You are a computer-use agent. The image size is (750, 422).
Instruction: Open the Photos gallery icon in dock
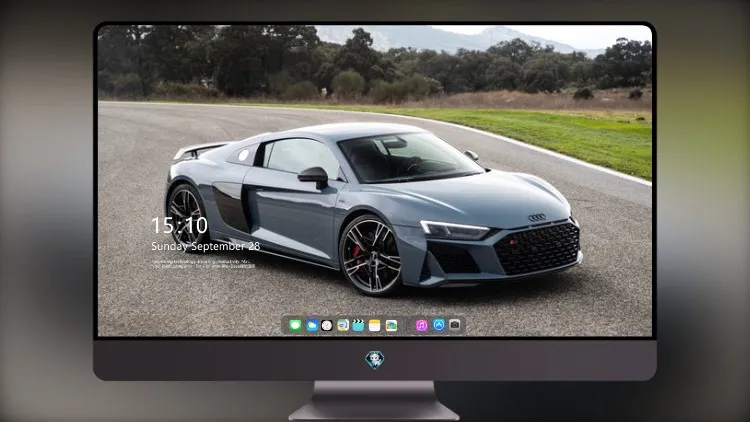tap(391, 326)
